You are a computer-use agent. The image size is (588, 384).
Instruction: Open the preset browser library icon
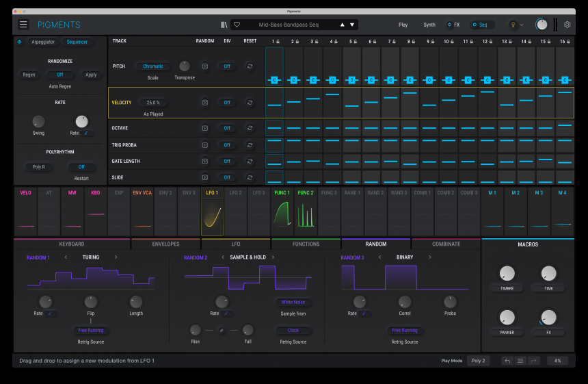pos(224,25)
